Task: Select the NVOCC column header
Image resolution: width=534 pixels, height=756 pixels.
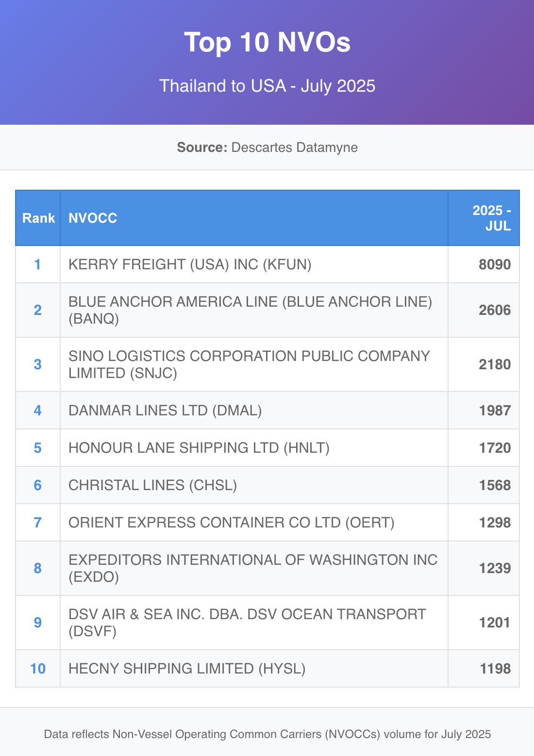Action: [x=93, y=218]
